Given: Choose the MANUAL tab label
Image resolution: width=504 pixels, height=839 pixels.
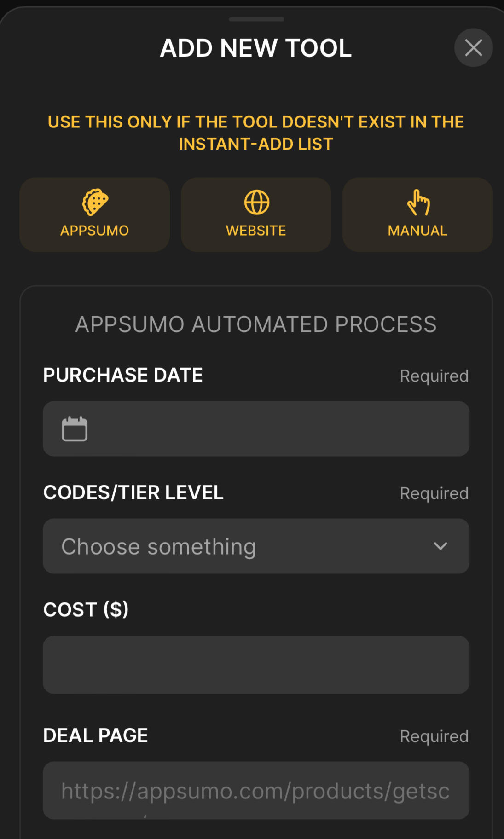Looking at the screenshot, I should tap(418, 231).
